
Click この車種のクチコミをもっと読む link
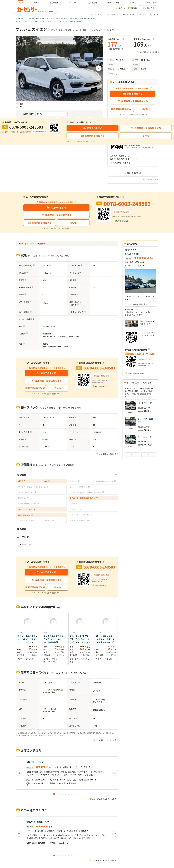[x=104, y=860]
